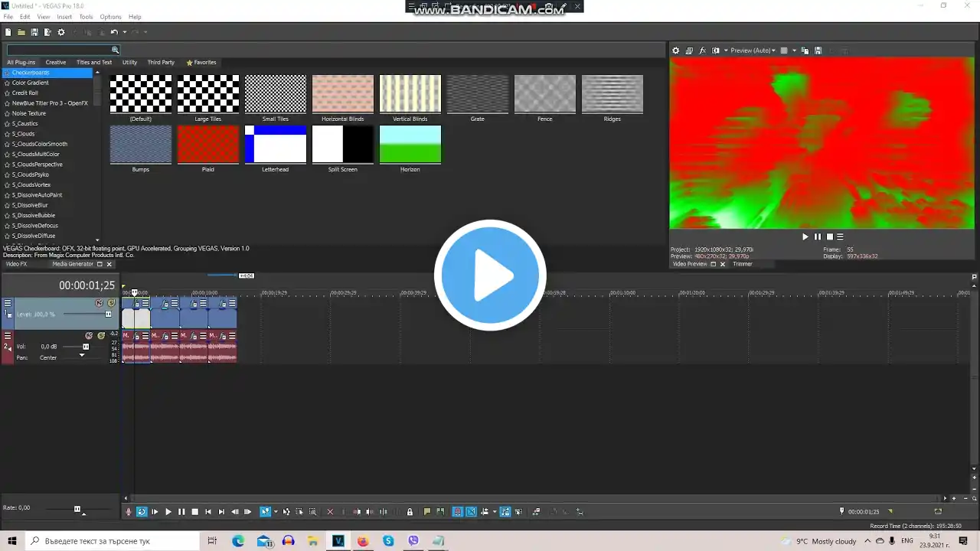The width and height of the screenshot is (980, 551).
Task: Select the Checkerboards plug-in
Action: click(x=48, y=73)
